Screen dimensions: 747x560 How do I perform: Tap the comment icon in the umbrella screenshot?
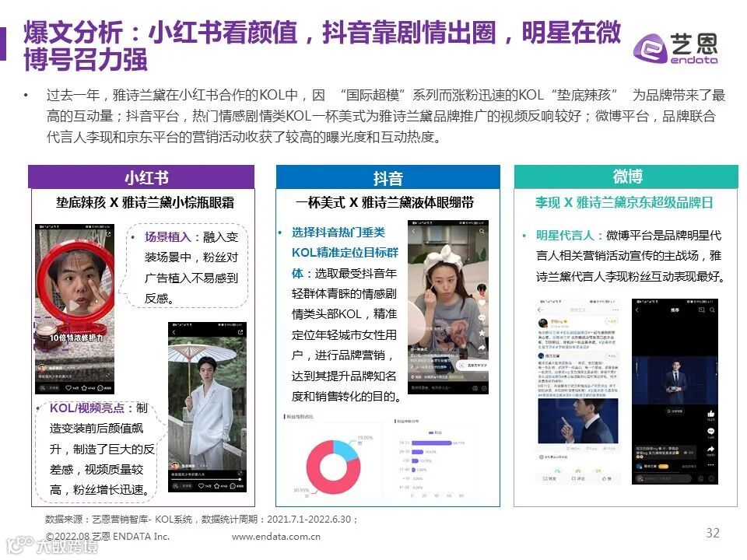click(233, 485)
